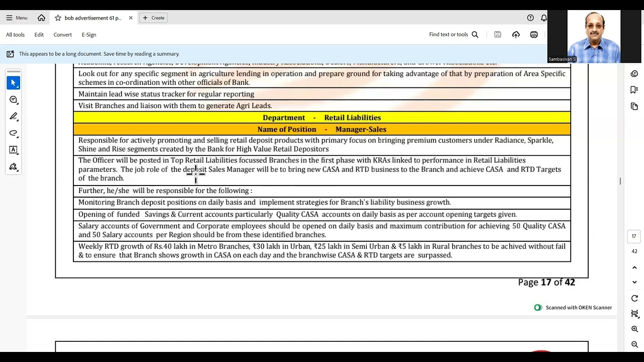Click the vertical scrollbar position marker

pos(620,181)
